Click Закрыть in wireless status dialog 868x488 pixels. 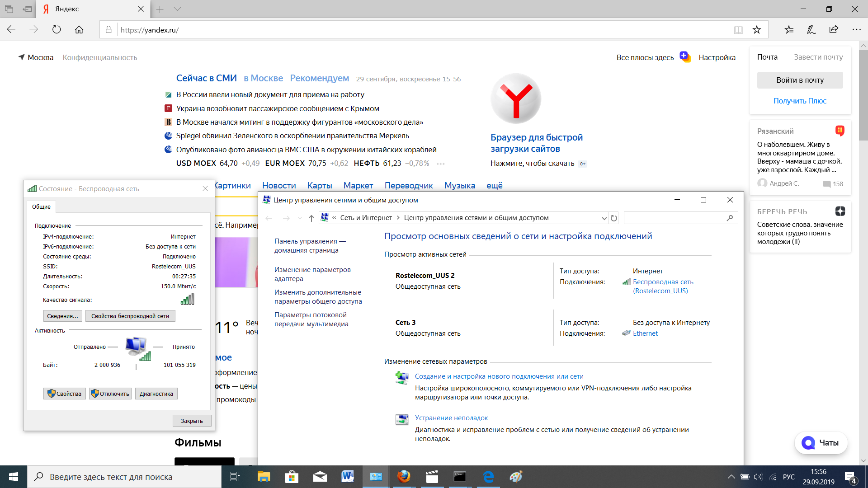(192, 421)
